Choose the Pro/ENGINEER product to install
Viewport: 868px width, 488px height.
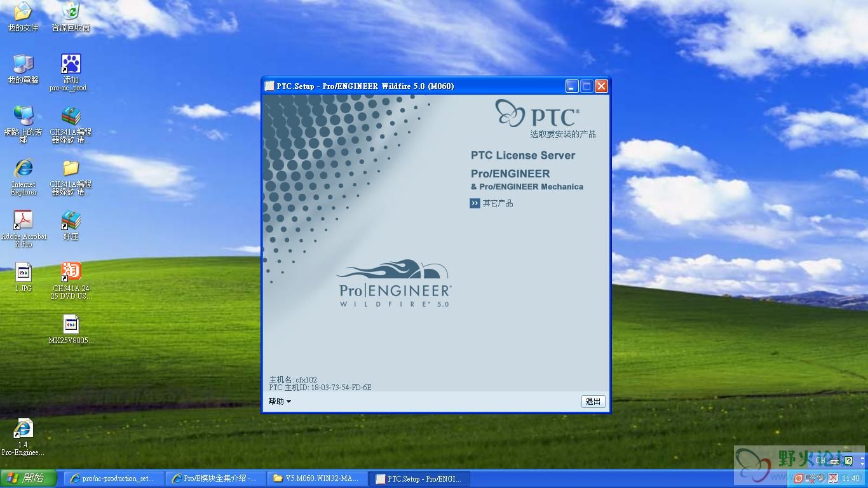510,173
